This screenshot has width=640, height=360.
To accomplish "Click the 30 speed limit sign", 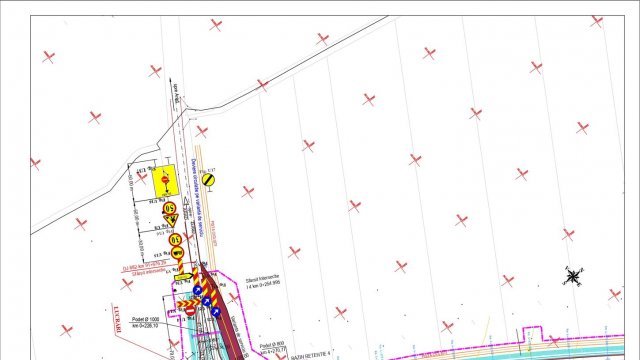I will coord(176,240).
